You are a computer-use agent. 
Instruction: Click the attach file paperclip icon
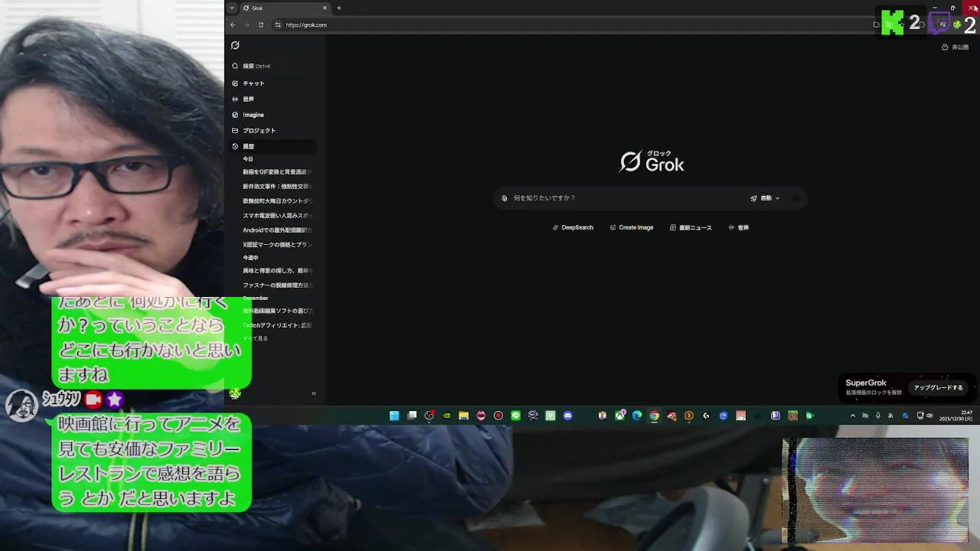point(505,198)
